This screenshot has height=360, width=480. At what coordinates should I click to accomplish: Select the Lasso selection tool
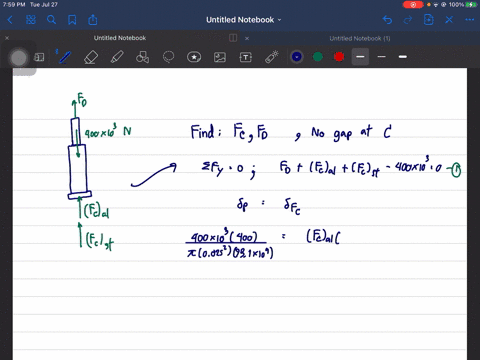(168, 57)
